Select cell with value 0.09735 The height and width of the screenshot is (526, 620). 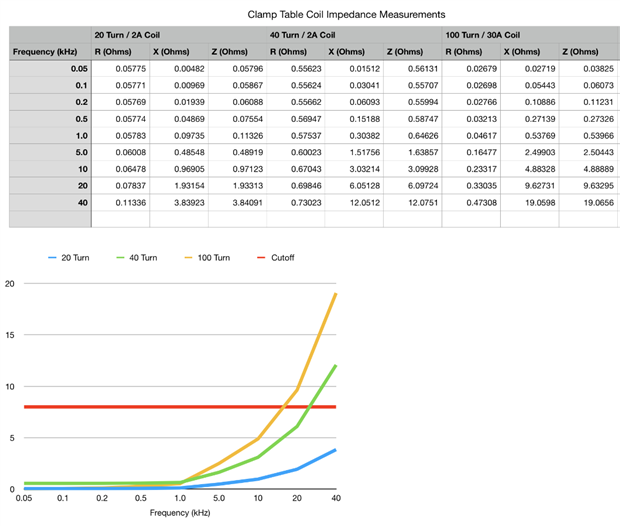pyautogui.click(x=179, y=136)
